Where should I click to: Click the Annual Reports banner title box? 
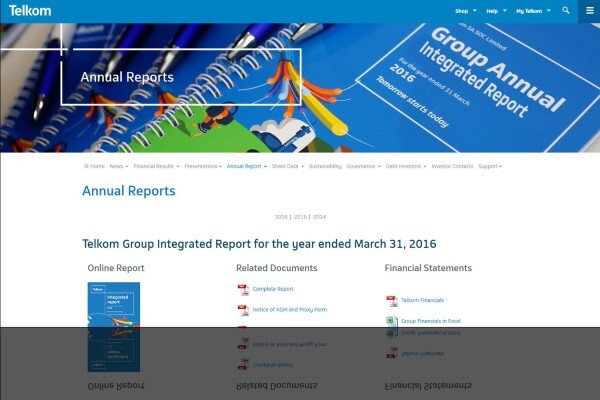181,77
